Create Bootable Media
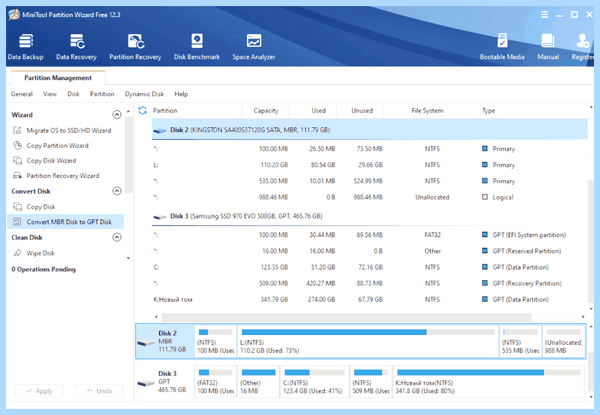This screenshot has width=600, height=415. (502, 47)
